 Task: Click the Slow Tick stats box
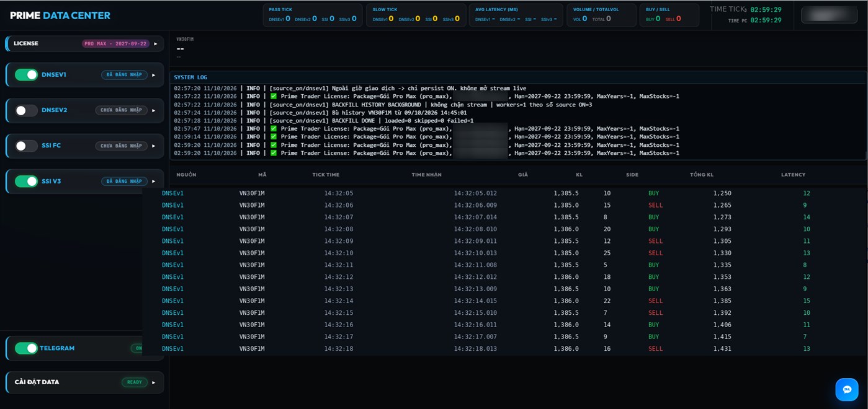coord(416,15)
